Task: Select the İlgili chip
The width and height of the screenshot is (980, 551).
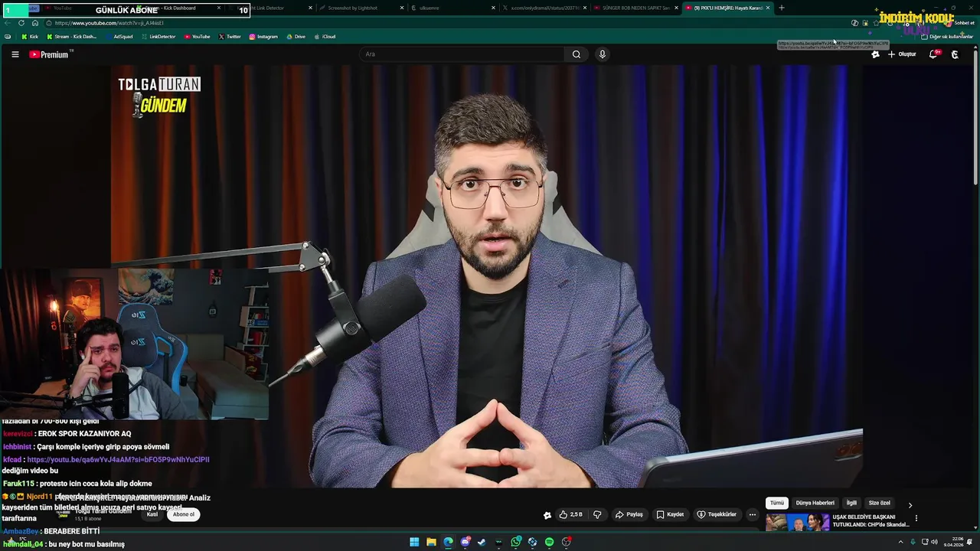Action: pos(851,503)
